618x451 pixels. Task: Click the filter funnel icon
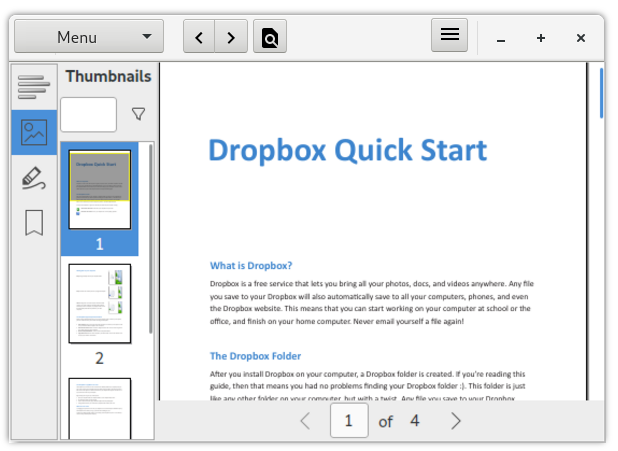[x=138, y=114]
